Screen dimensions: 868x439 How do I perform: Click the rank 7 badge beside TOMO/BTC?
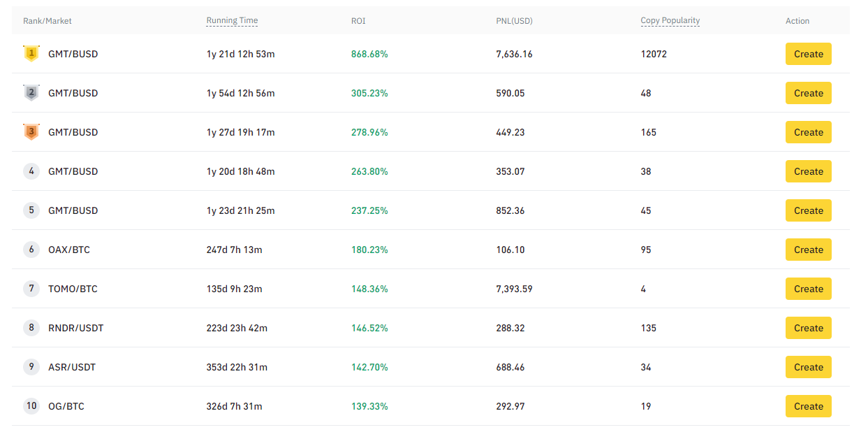coord(31,289)
